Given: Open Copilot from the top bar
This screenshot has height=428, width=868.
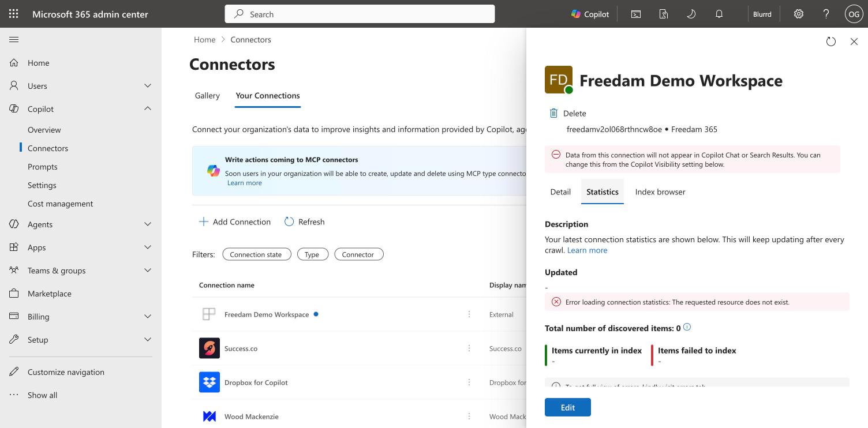Looking at the screenshot, I should click(x=590, y=14).
